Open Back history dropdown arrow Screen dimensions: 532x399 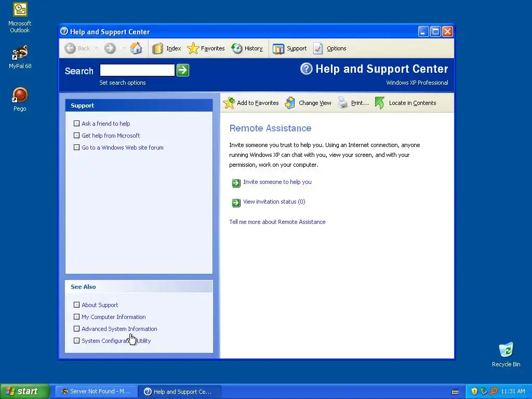coord(97,48)
